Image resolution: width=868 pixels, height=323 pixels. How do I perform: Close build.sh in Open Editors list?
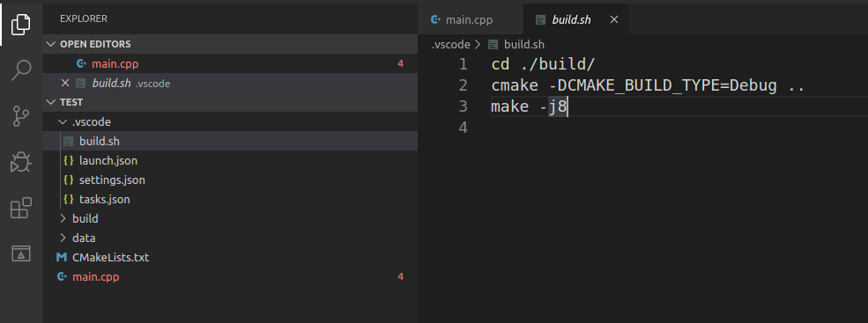pyautogui.click(x=64, y=83)
